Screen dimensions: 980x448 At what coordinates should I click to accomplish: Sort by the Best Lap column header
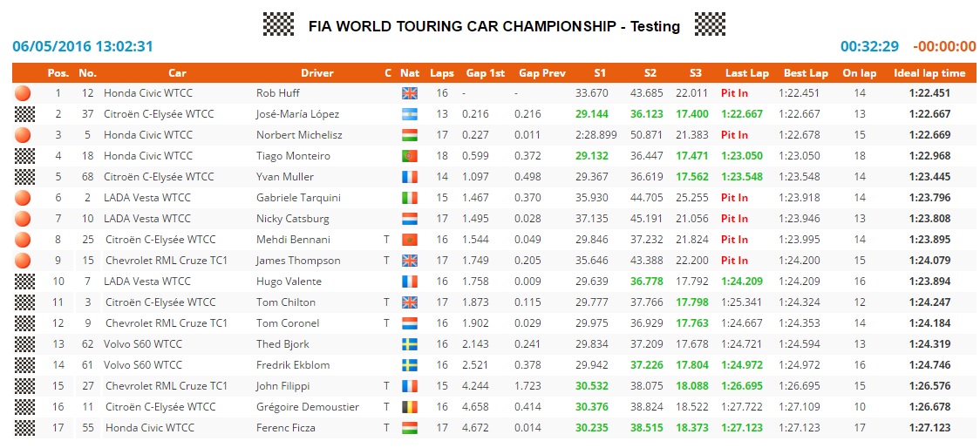pyautogui.click(x=806, y=73)
